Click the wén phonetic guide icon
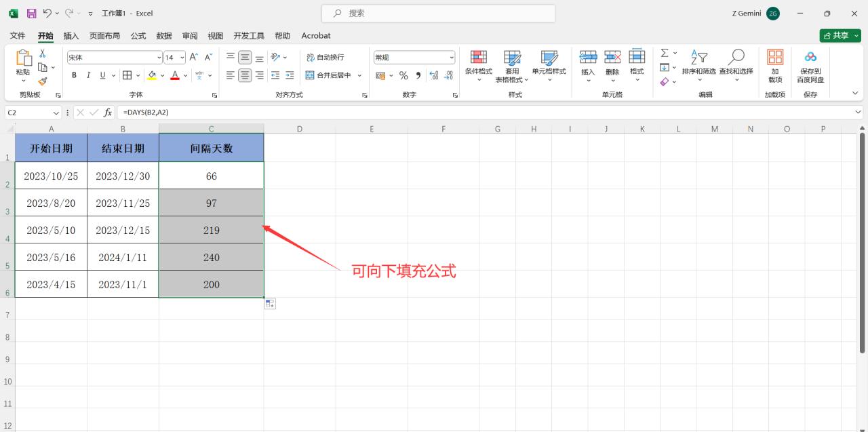Screen dimensions: 868x432 click(199, 75)
